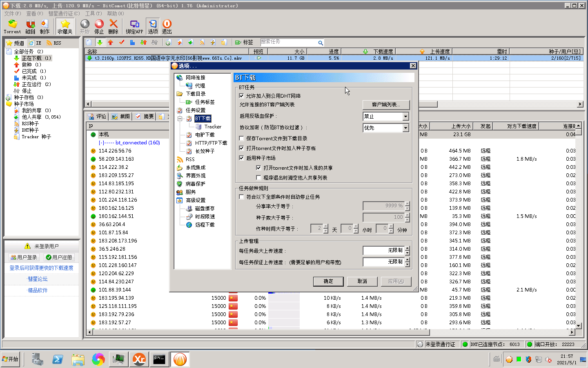Click the BitComet icon in taskbar
The width and height of the screenshot is (588, 368).
(180, 359)
